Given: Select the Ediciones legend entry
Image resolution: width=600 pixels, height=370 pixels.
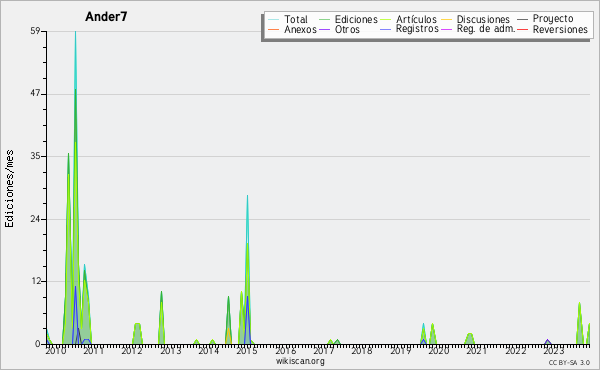Looking at the screenshot, I should click(x=356, y=19).
